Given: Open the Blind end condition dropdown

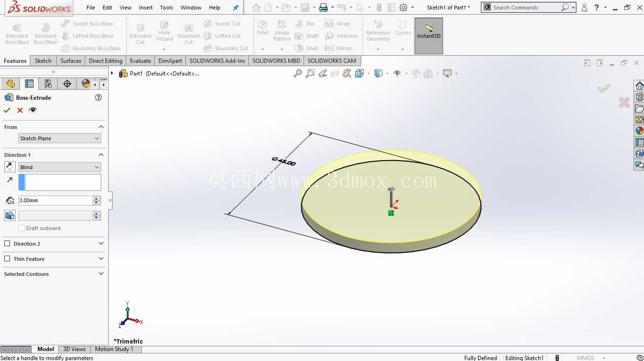Looking at the screenshot, I should (x=60, y=167).
